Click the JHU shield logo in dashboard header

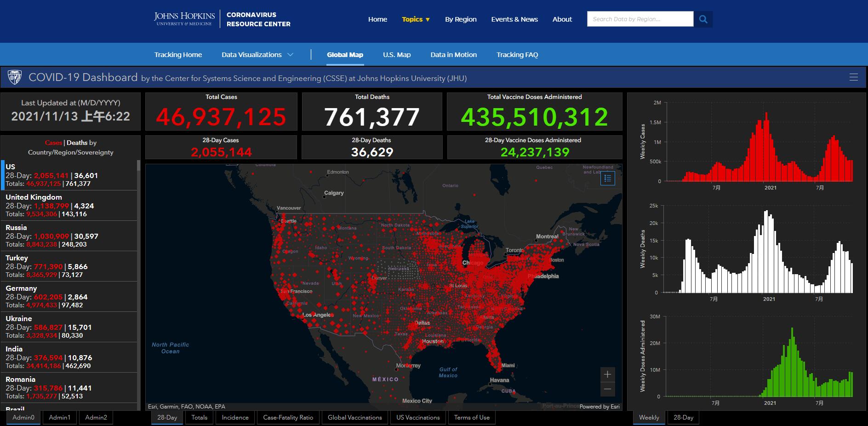tap(15, 77)
